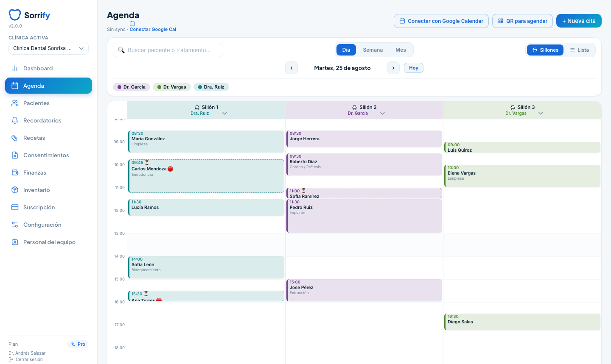611x364 pixels.
Task: Open Elena Vargas Limpieza appointment
Action: click(x=522, y=176)
